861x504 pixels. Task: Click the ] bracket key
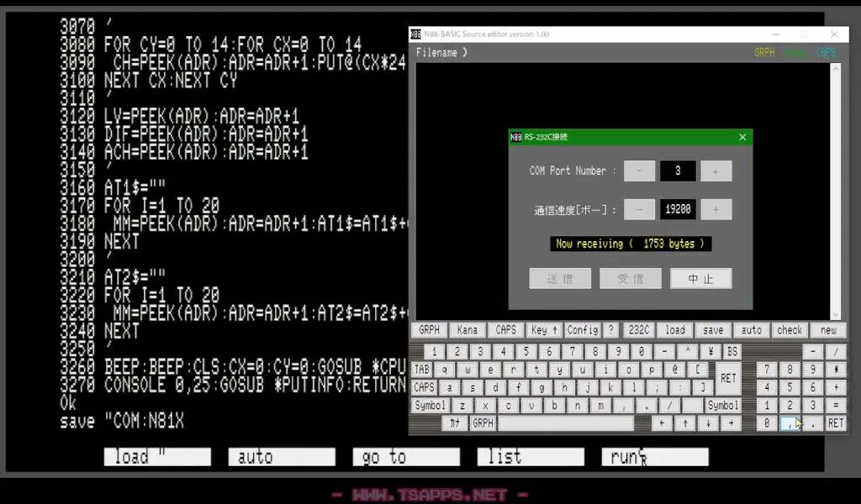[x=703, y=388]
